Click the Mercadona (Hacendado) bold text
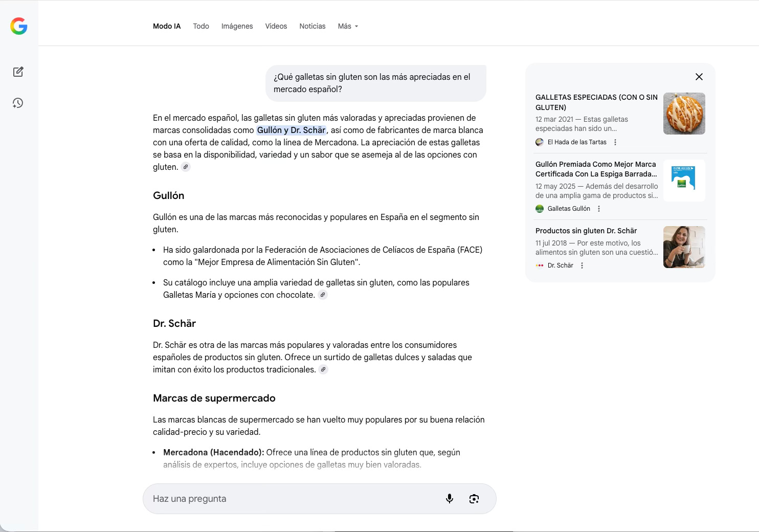This screenshot has width=759, height=532. point(214,452)
